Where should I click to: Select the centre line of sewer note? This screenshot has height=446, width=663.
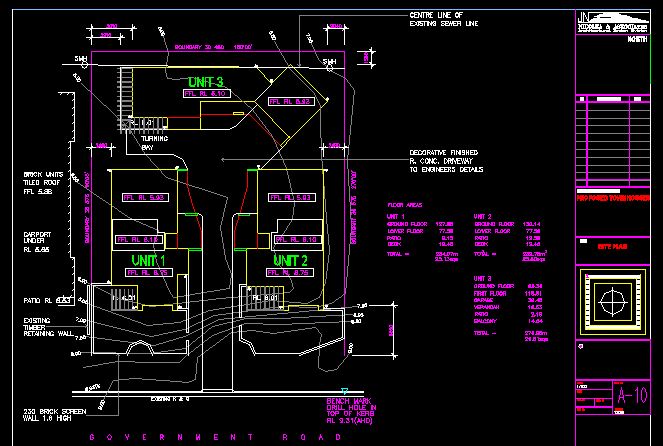pos(444,19)
